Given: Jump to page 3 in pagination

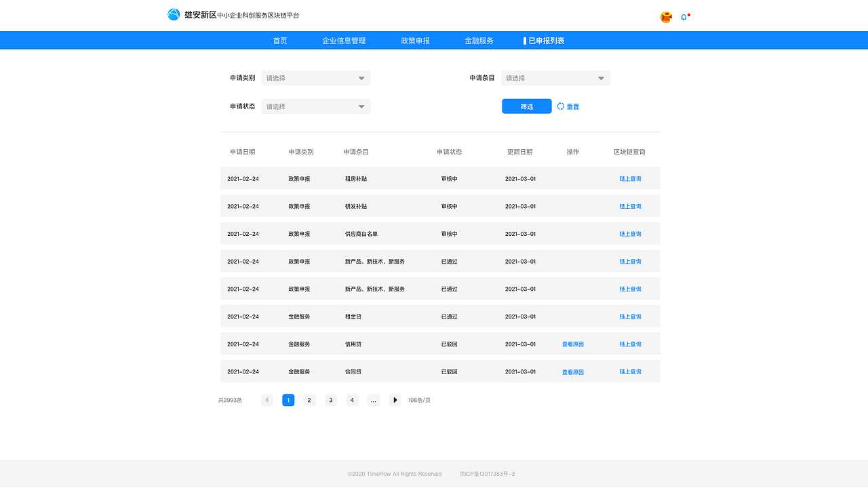Looking at the screenshot, I should 330,400.
